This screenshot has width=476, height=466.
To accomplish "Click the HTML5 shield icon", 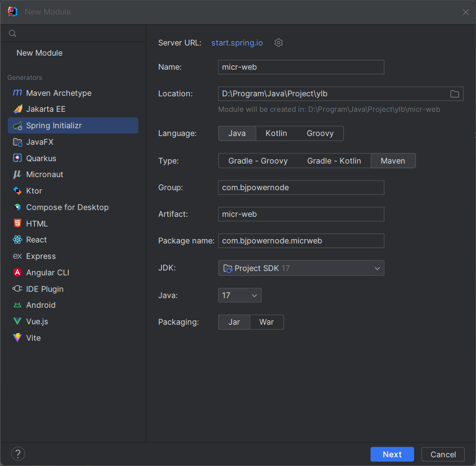I will pos(17,223).
